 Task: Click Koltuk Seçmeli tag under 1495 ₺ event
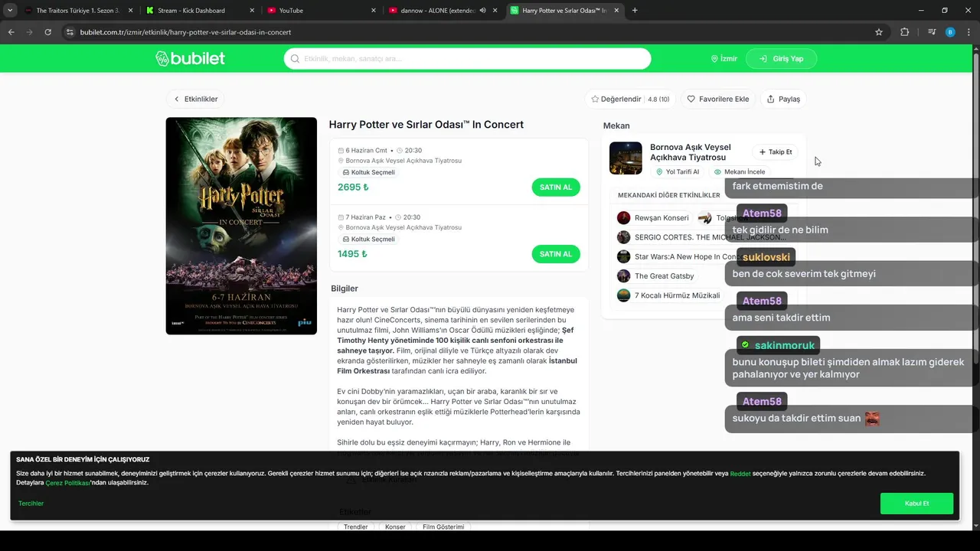click(x=368, y=239)
